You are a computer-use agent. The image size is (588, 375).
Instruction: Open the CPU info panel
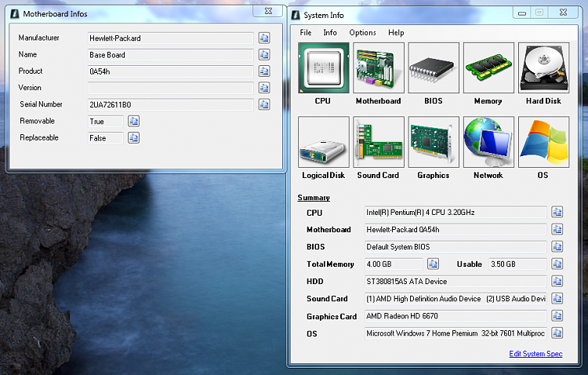pyautogui.click(x=324, y=68)
